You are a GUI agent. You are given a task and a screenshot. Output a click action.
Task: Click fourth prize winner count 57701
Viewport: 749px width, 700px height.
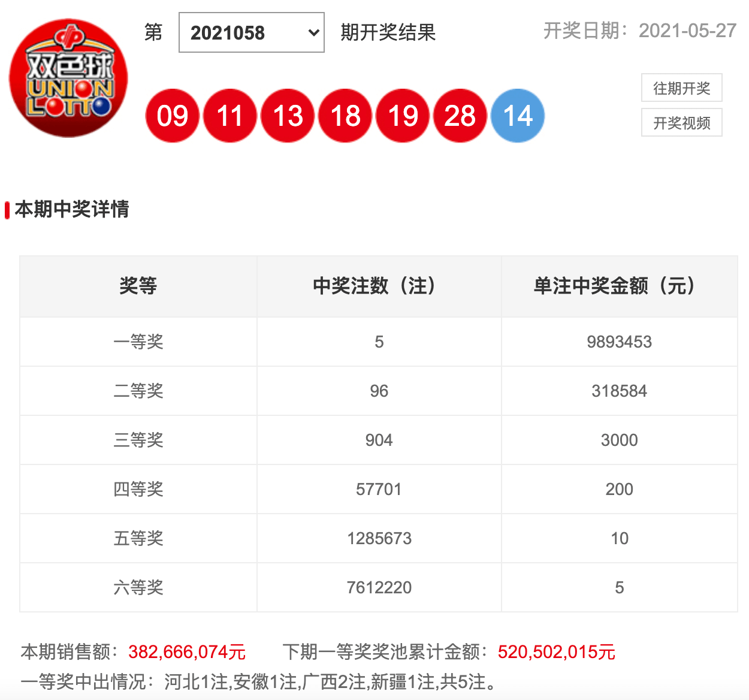coord(379,489)
